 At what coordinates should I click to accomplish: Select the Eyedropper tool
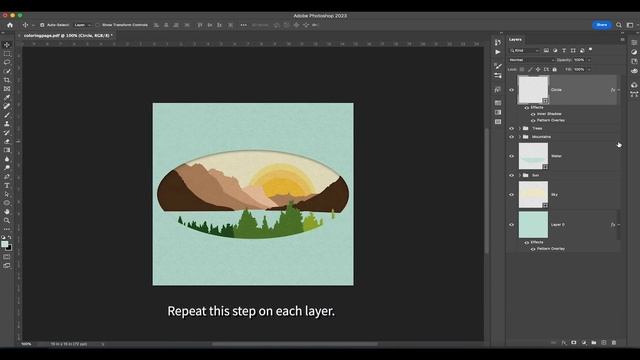click(x=7, y=98)
